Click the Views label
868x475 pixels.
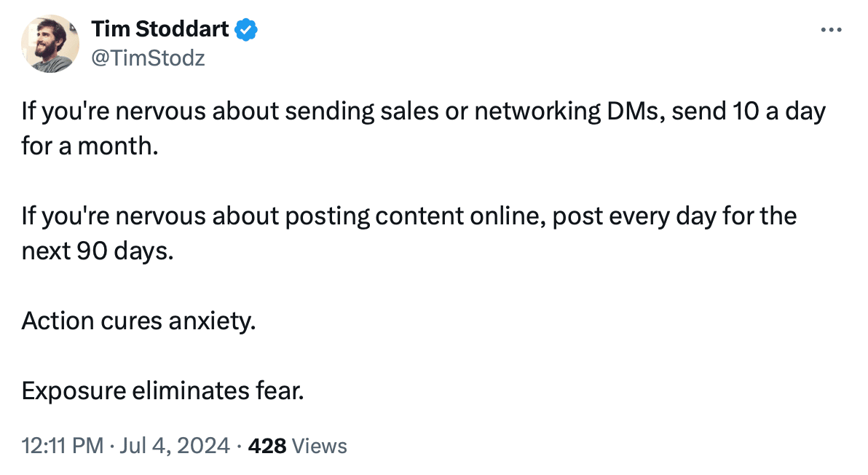coord(319,445)
